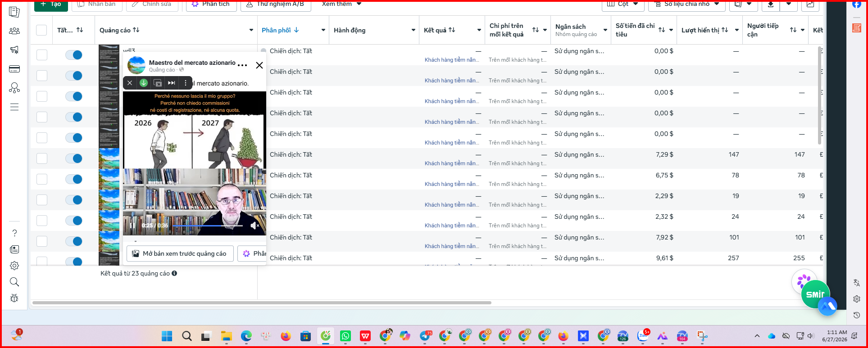This screenshot has height=348, width=868.
Task: Tick the checkbox of the 6,75 $ row
Action: tap(42, 179)
